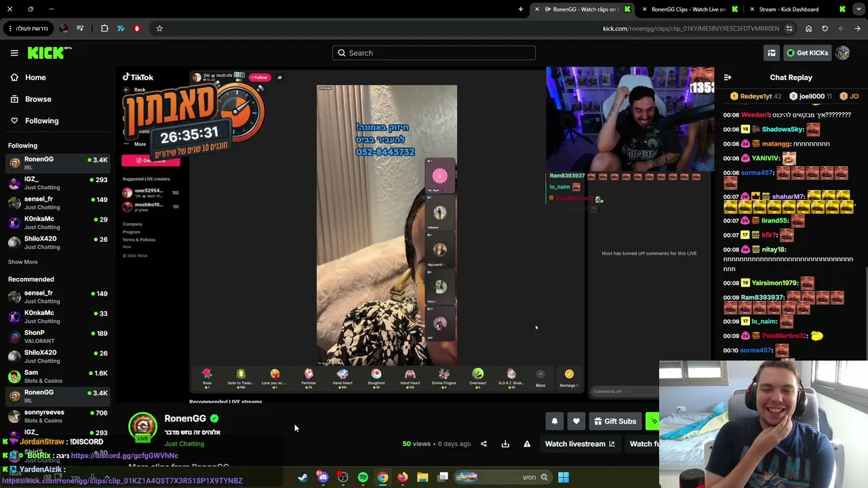The image size is (868, 488).
Task: Click the Get KICKs button
Action: (x=807, y=53)
